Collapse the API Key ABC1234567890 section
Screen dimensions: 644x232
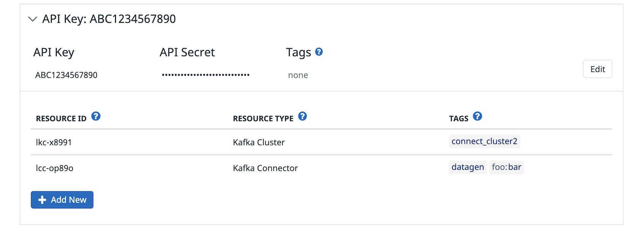point(33,19)
